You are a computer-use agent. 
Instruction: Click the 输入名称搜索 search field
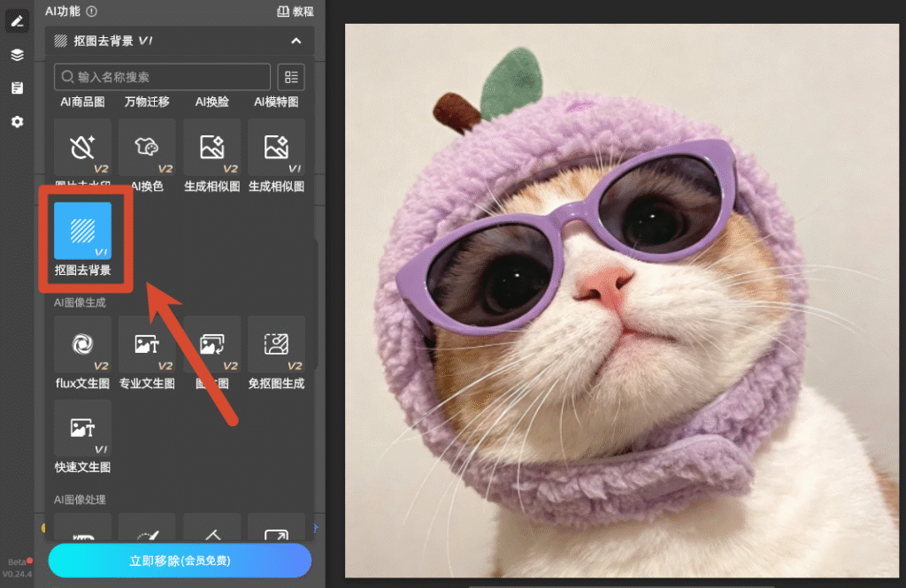click(x=163, y=77)
